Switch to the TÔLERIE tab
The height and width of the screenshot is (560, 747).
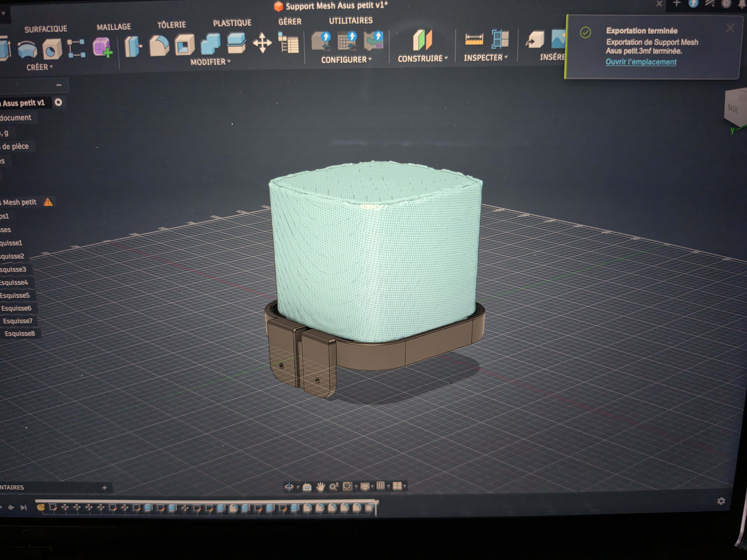172,25
